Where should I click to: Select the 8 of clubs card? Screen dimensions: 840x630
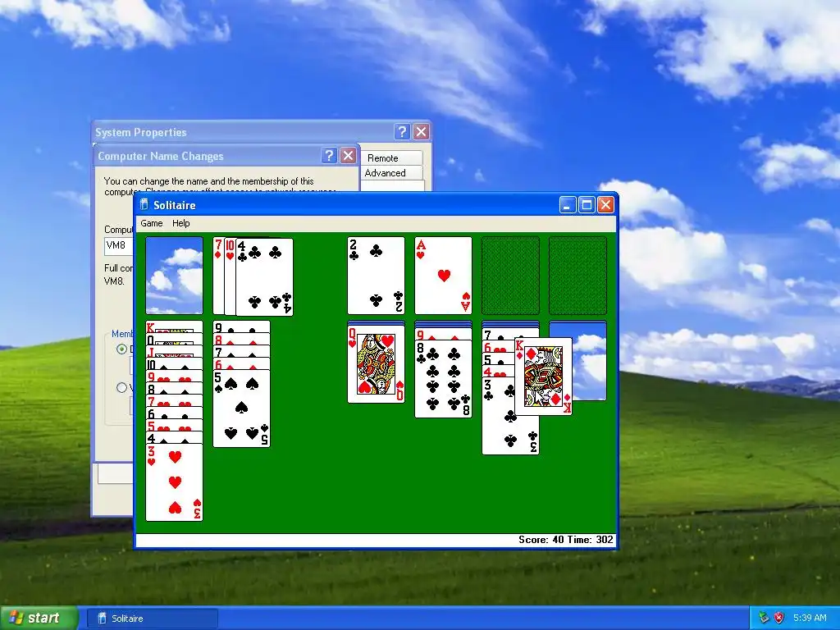click(444, 379)
